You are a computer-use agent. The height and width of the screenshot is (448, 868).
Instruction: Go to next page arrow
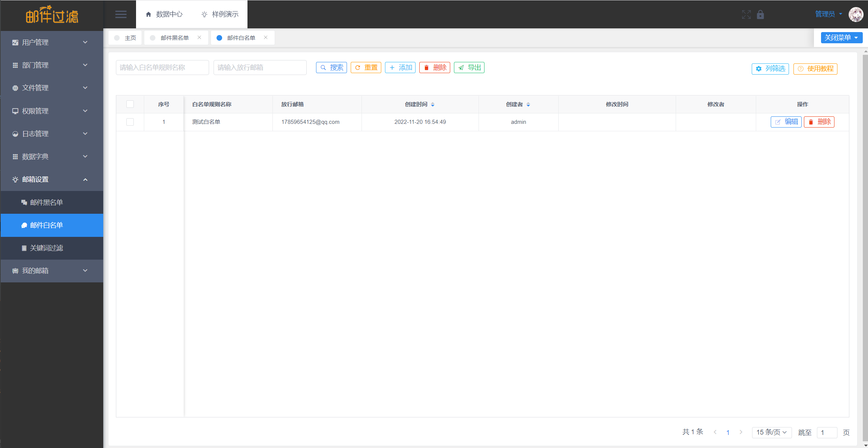(741, 432)
